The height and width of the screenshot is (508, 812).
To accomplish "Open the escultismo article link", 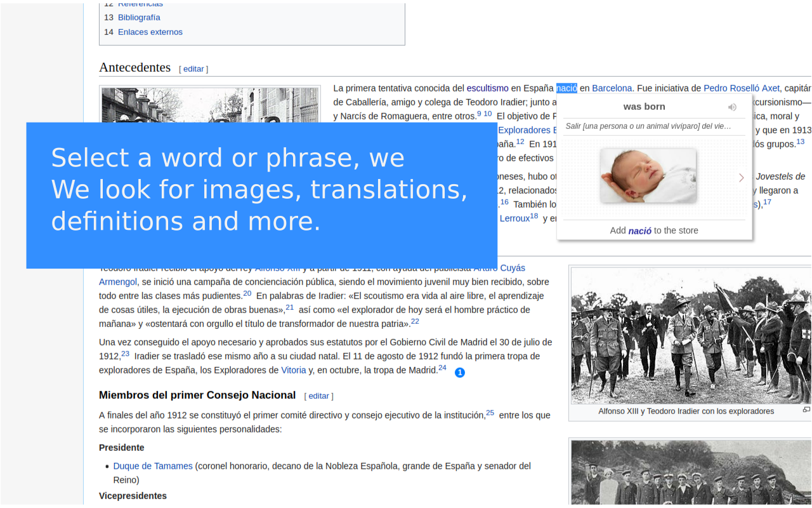I will (x=487, y=88).
